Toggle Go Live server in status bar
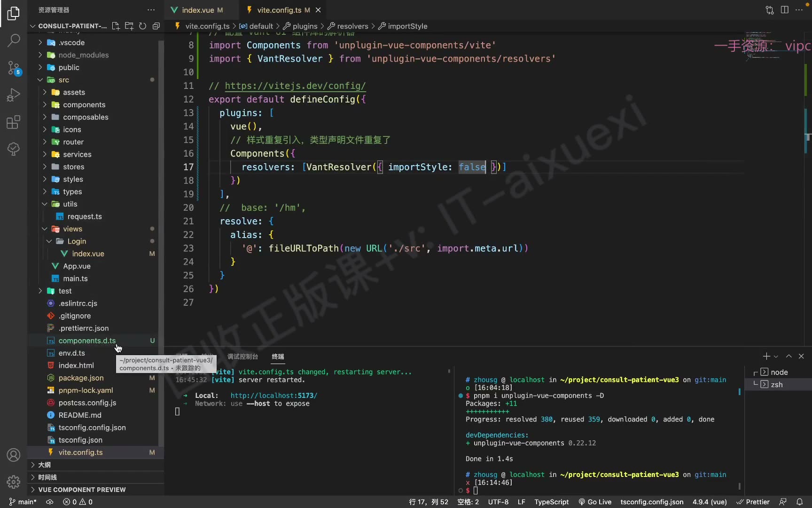 coord(595,502)
